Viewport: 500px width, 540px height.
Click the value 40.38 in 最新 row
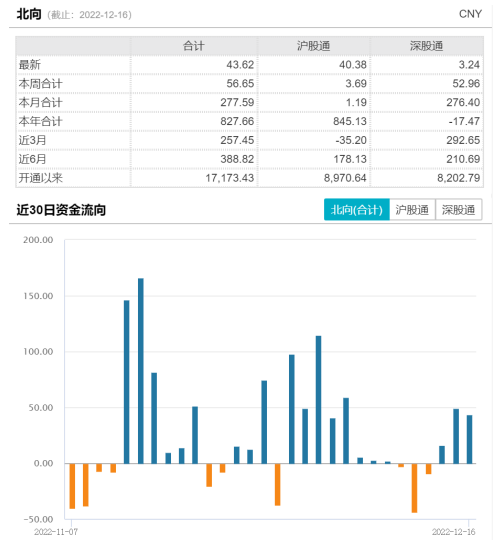click(353, 65)
